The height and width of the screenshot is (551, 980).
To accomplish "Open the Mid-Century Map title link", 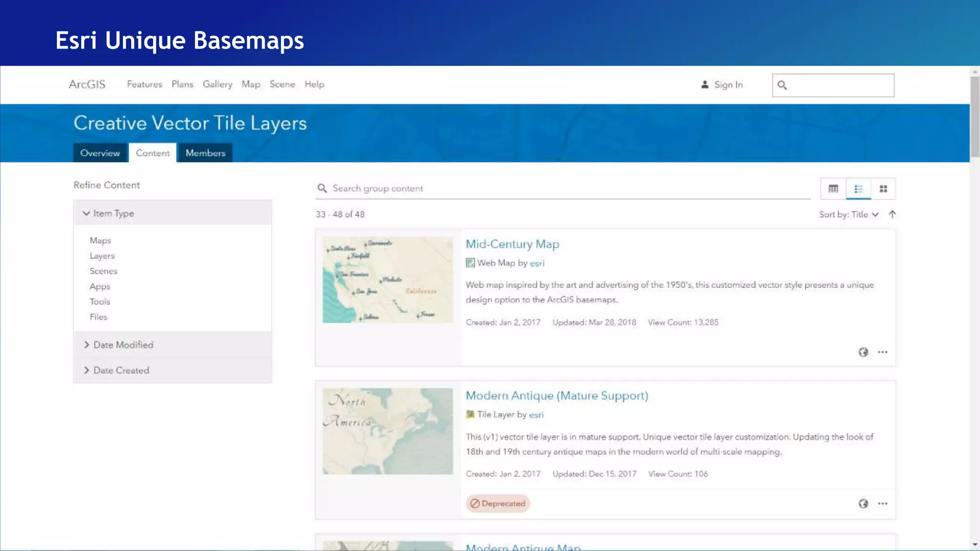I will [512, 244].
